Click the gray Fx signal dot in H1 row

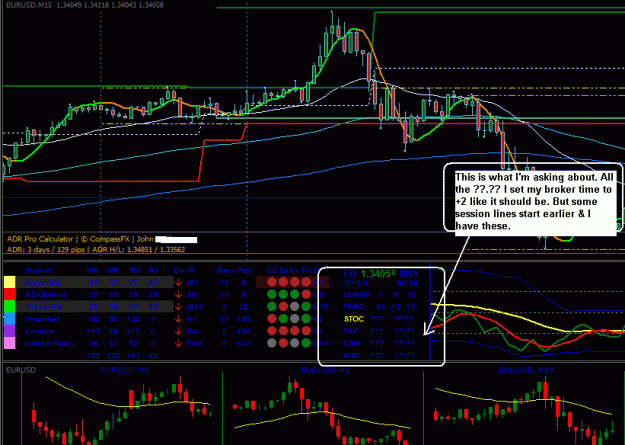(295, 319)
